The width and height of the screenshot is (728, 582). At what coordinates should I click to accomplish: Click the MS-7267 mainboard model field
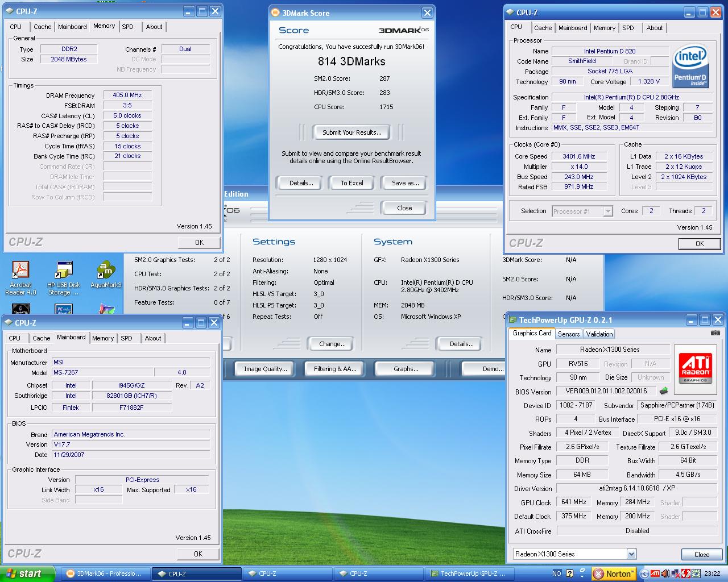[x=102, y=372]
